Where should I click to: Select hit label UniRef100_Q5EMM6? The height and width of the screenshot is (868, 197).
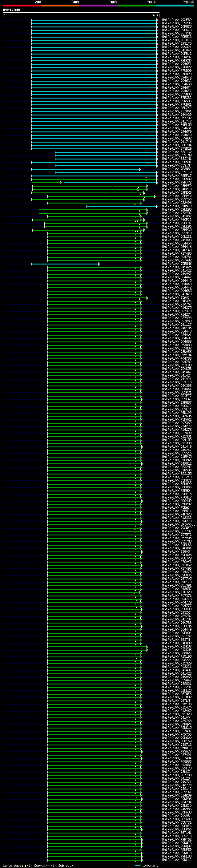point(177,264)
